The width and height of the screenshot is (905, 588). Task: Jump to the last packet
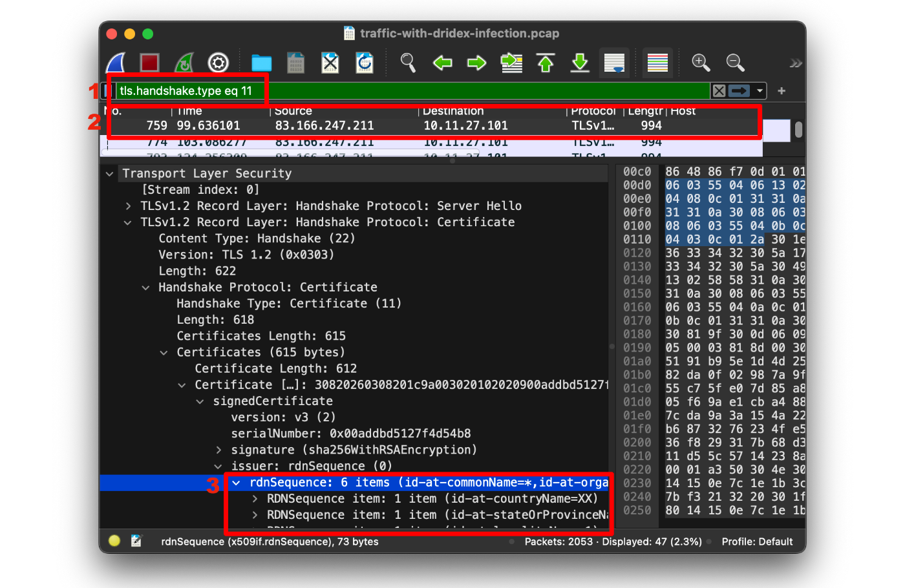tap(580, 63)
